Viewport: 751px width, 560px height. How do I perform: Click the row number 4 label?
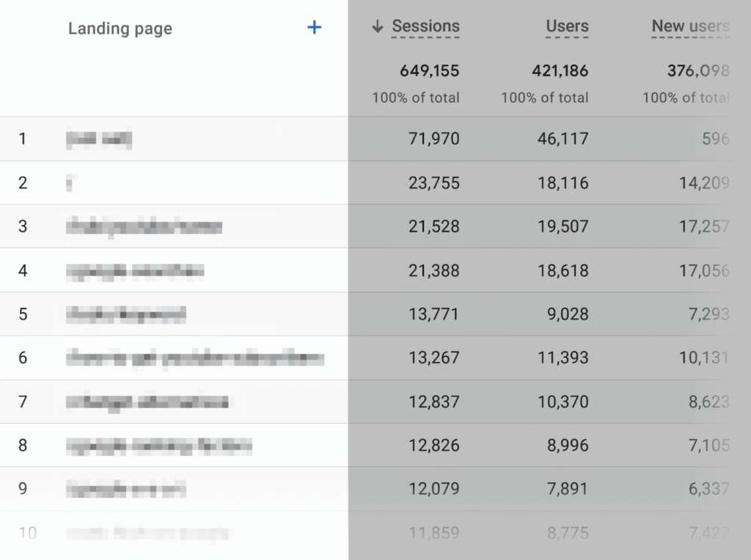pyautogui.click(x=23, y=270)
